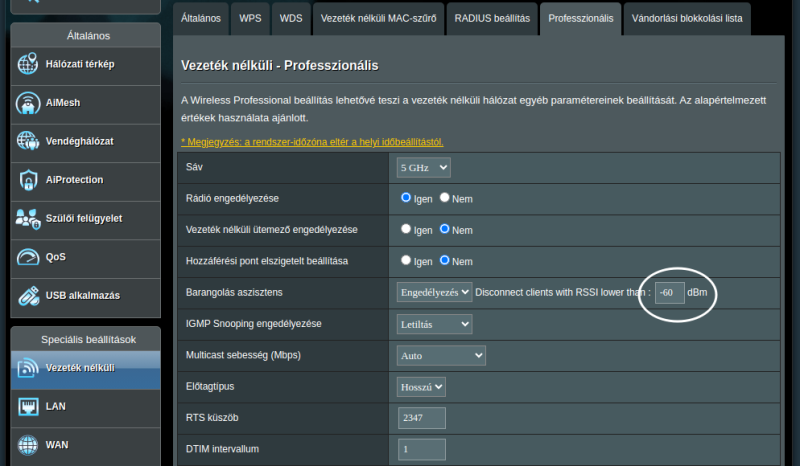
Task: Open AiProtection shield icon
Action: click(x=28, y=180)
